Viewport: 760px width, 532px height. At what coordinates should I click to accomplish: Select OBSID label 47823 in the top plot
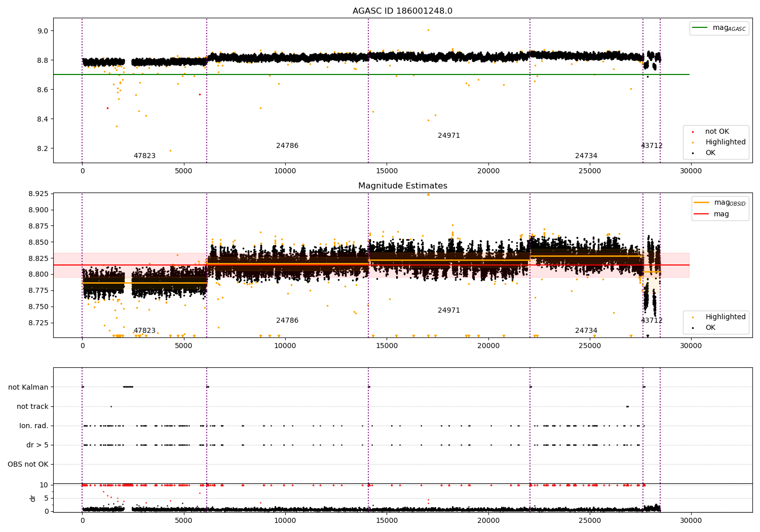[144, 156]
